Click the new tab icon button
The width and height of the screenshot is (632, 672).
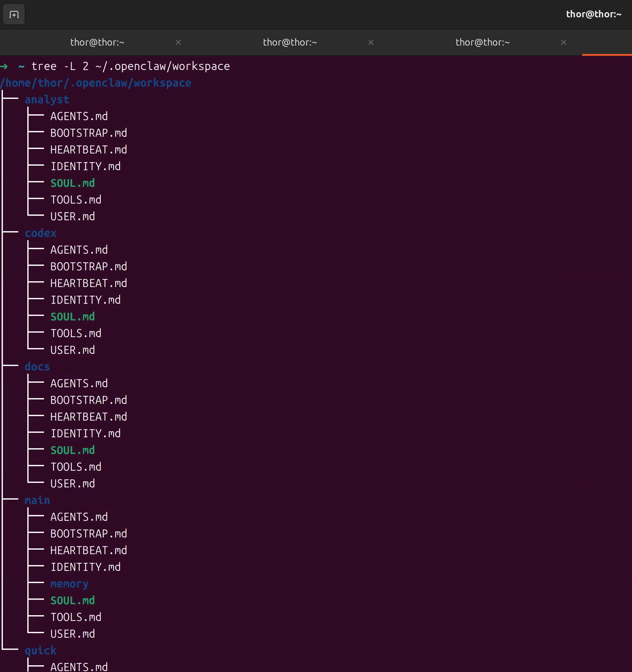point(14,14)
